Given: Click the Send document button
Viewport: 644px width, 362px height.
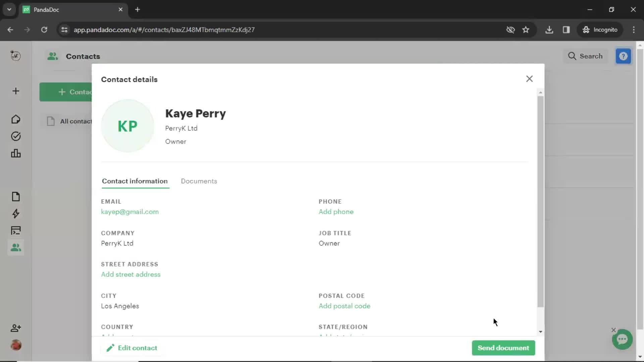Looking at the screenshot, I should click(x=504, y=348).
